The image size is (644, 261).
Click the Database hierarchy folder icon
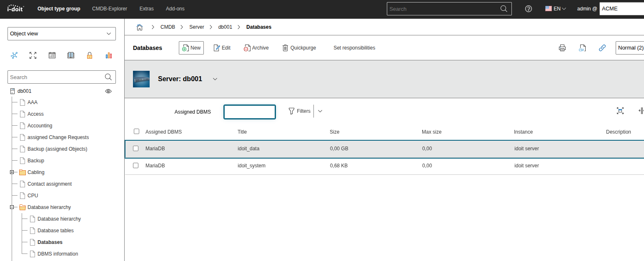point(23,207)
